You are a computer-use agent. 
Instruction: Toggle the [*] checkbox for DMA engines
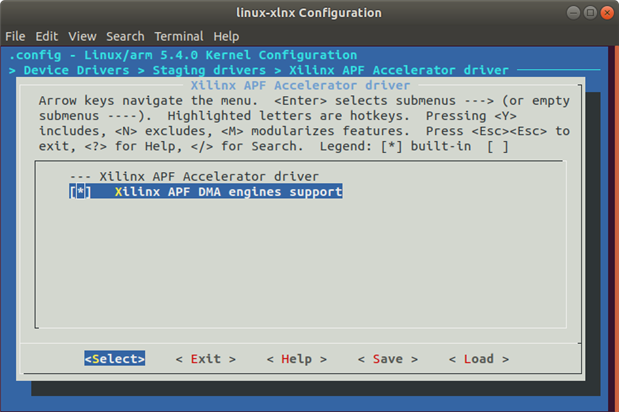pos(80,191)
